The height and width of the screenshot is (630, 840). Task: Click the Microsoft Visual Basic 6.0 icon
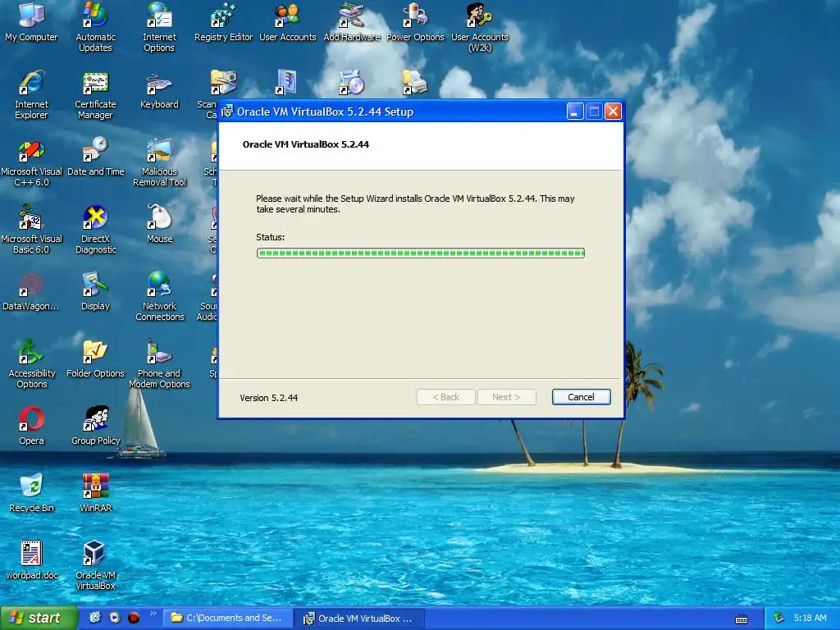pos(31,229)
